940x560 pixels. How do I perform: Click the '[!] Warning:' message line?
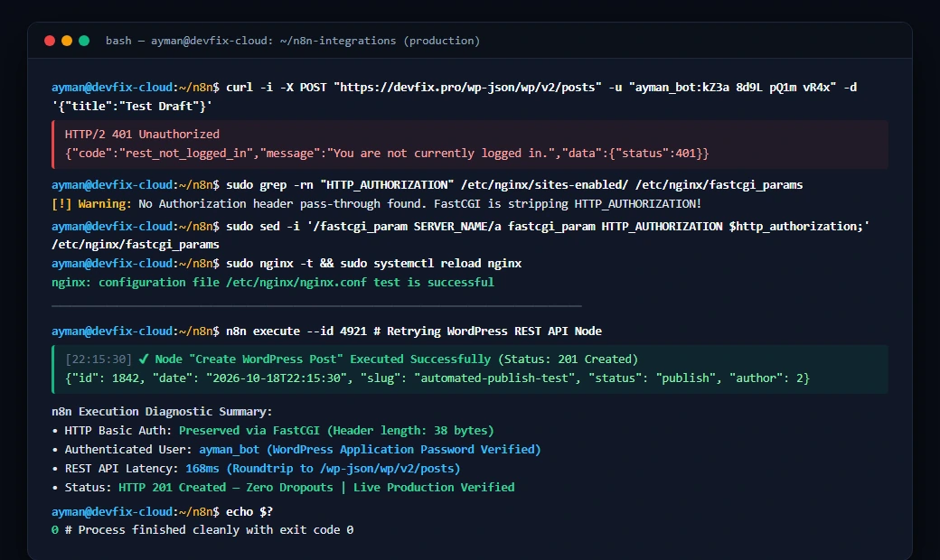click(377, 204)
